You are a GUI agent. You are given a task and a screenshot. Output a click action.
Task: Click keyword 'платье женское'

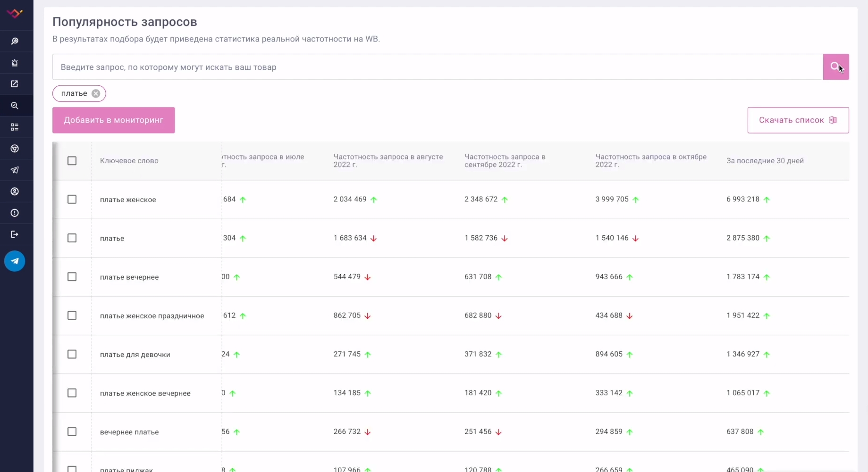128,200
